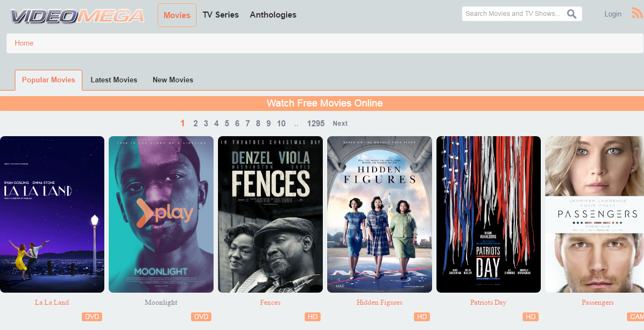Click inside the movie search input field
Viewport: 644px width, 330px height.
click(511, 13)
